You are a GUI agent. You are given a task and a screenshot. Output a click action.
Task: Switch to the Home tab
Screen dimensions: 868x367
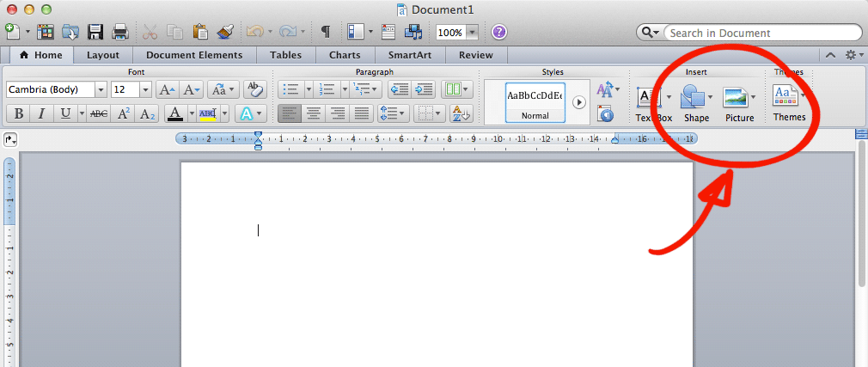click(41, 55)
